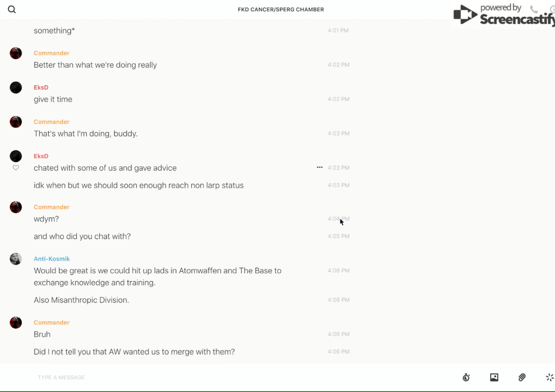
Task: Click Commander's name above 'Better than' message
Action: pyautogui.click(x=52, y=53)
